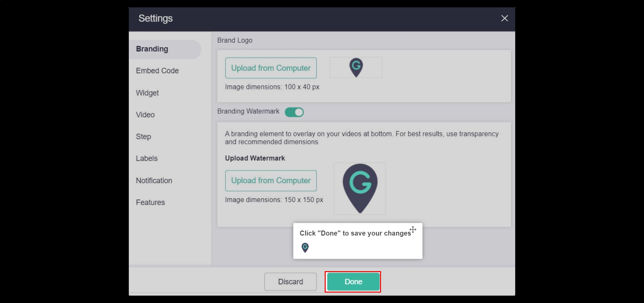Image resolution: width=644 pixels, height=303 pixels.
Task: Click the pin logo icon in the tooltip
Action: click(305, 248)
